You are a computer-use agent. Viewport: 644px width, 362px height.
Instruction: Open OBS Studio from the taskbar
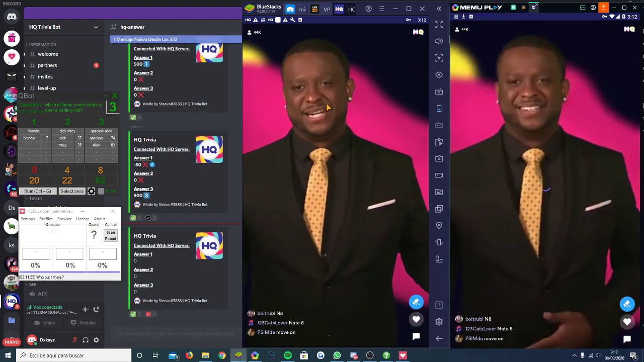tap(370, 355)
